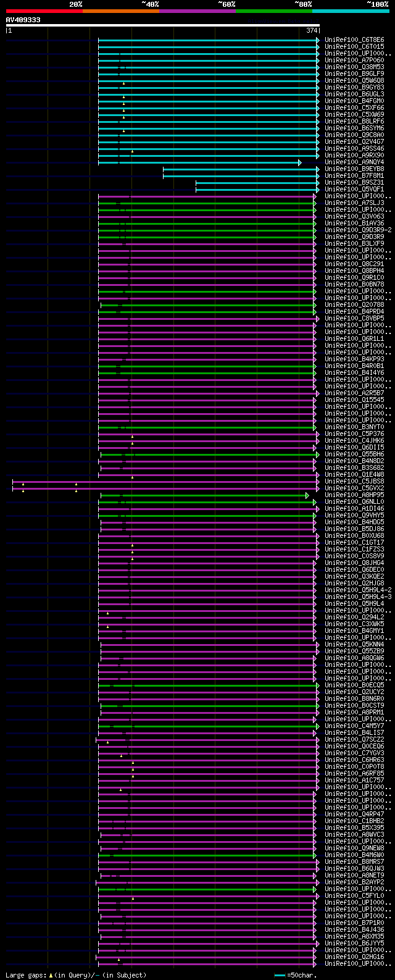Pick the UniRef100_Q9VHY5 sequence label
The width and height of the screenshot is (395, 980).
click(354, 516)
